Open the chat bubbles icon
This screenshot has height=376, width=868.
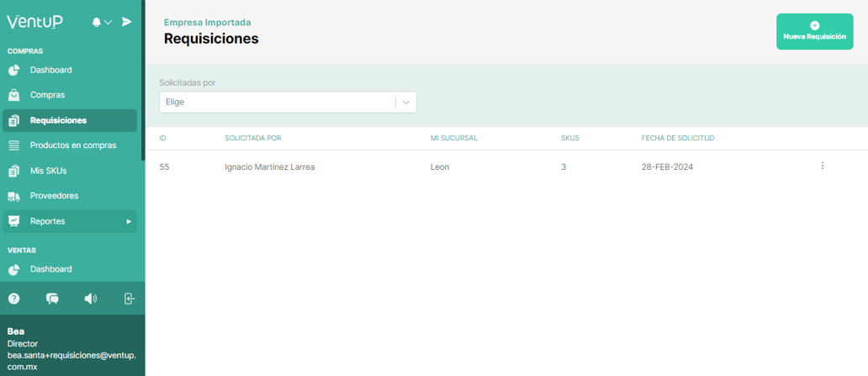pos(52,299)
